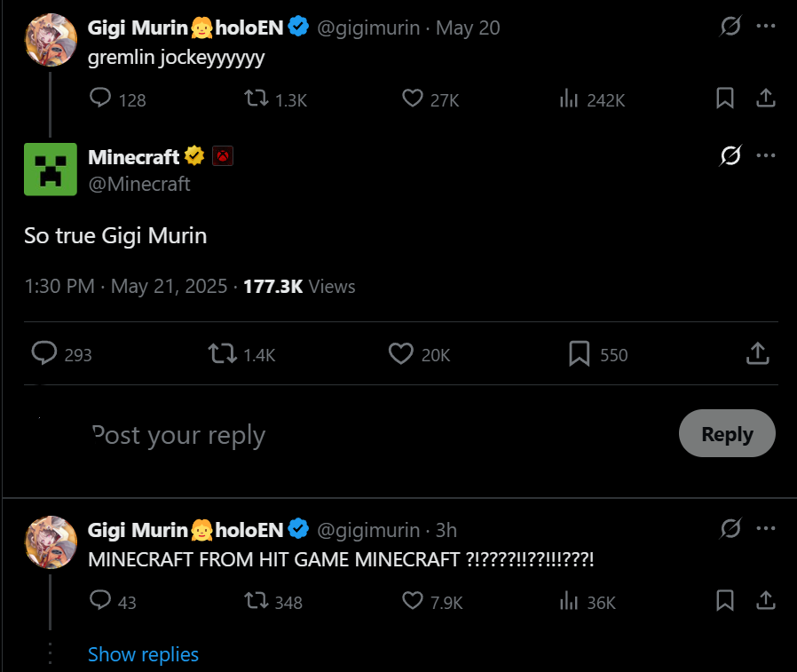Open the Minecraft creeper profile picture
This screenshot has height=672, width=797.
[51, 170]
